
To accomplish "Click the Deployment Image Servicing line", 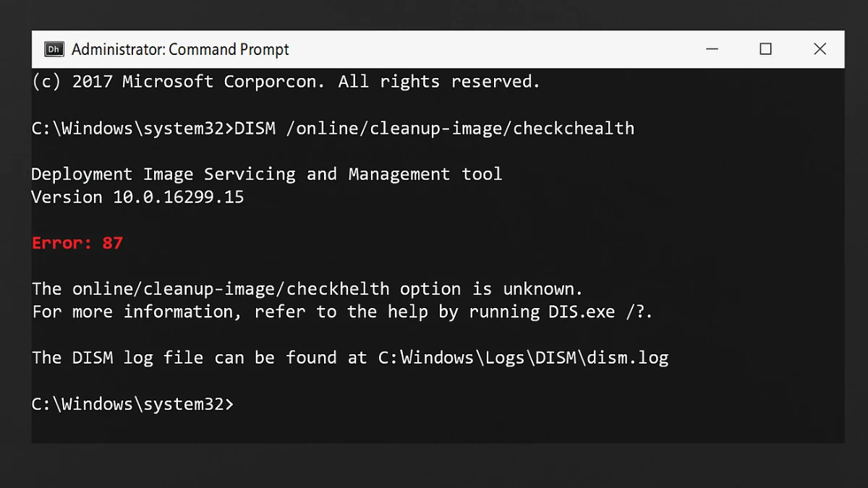I will pos(266,174).
